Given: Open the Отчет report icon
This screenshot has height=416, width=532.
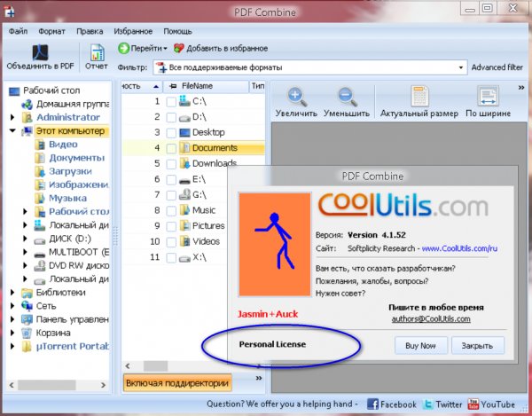Looking at the screenshot, I should click(x=97, y=52).
